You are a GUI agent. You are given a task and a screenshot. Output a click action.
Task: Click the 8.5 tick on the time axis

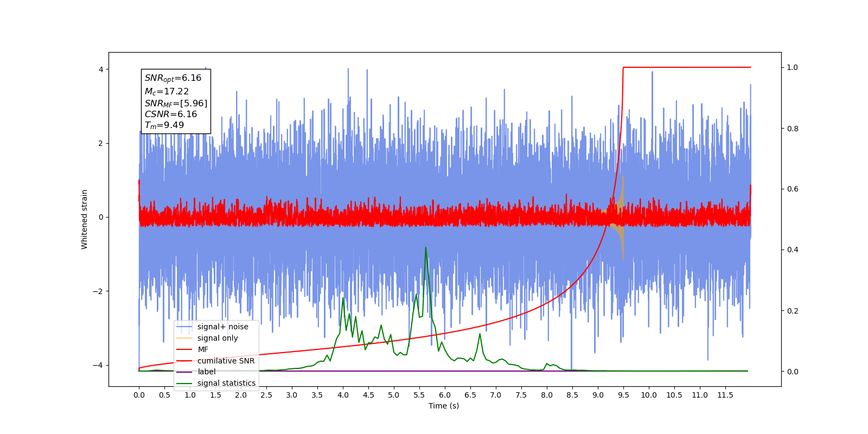[572, 395]
